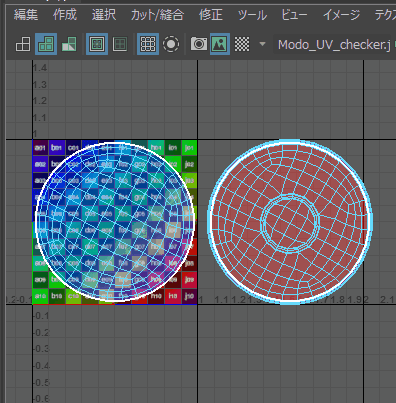Open the 作成 menu
The image size is (396, 403).
click(x=65, y=15)
